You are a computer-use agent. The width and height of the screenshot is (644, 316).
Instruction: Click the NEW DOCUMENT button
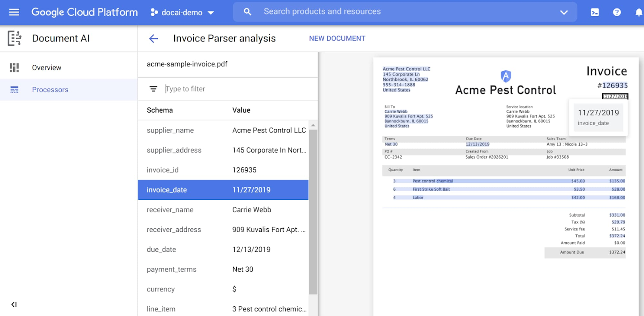(x=337, y=38)
